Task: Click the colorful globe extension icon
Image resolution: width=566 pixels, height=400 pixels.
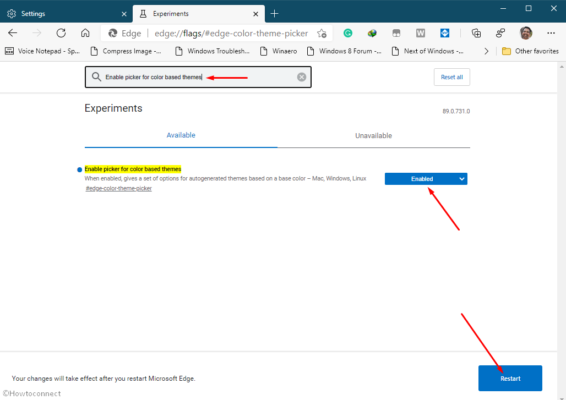Action: tap(372, 33)
